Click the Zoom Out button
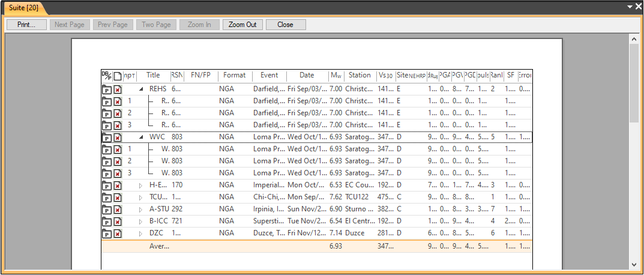 click(242, 25)
